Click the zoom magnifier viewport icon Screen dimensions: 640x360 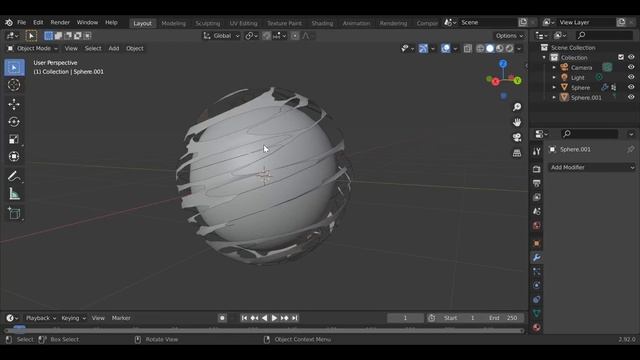coord(517,107)
